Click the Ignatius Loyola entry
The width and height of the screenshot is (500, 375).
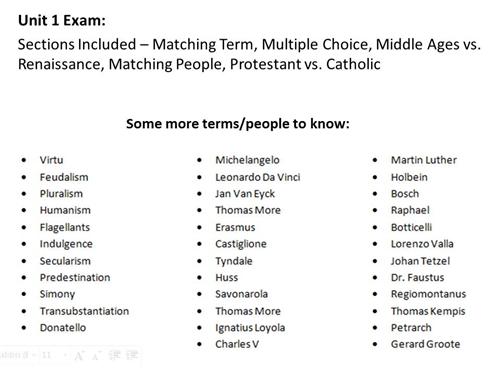tap(250, 328)
